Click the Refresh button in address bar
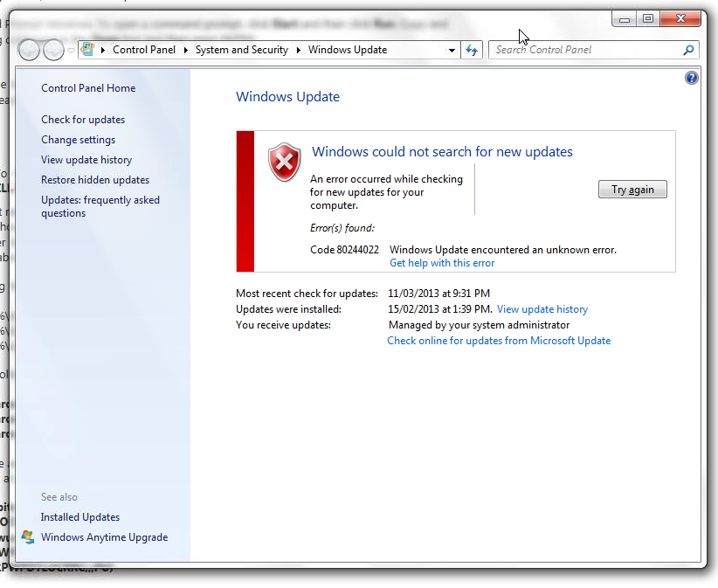The height and width of the screenshot is (588, 718). (471, 50)
